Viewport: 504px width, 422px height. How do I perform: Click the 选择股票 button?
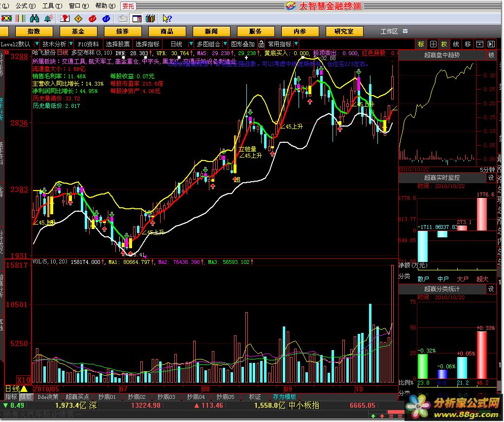[x=118, y=44]
